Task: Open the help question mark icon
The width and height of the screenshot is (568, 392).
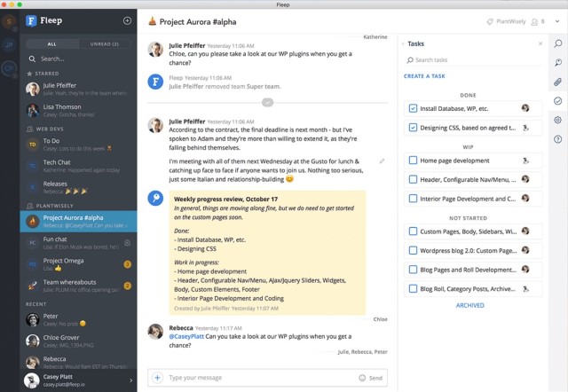Action: click(558, 139)
